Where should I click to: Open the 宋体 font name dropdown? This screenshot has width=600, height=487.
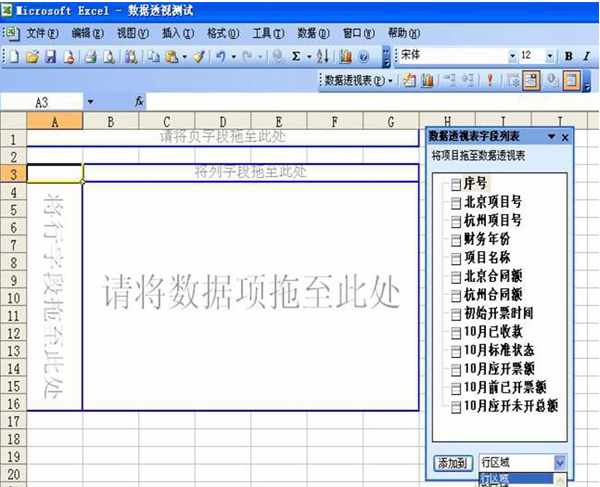pos(513,56)
